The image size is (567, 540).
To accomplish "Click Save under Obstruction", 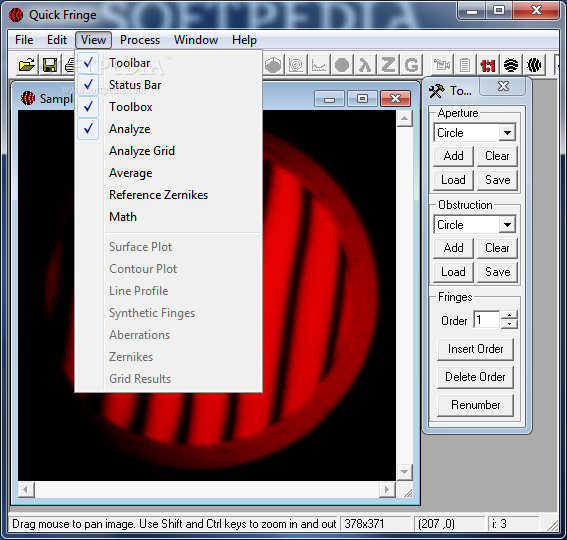I will tap(497, 272).
